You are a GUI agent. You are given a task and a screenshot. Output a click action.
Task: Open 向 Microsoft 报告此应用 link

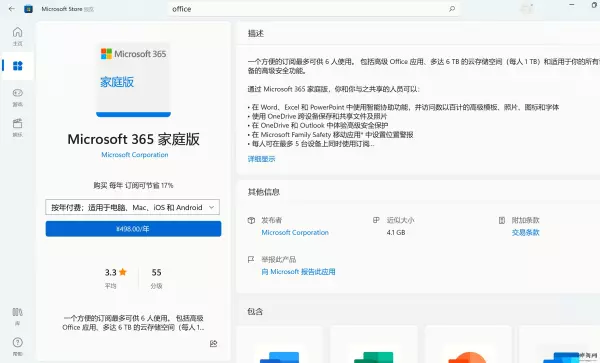[298, 272]
